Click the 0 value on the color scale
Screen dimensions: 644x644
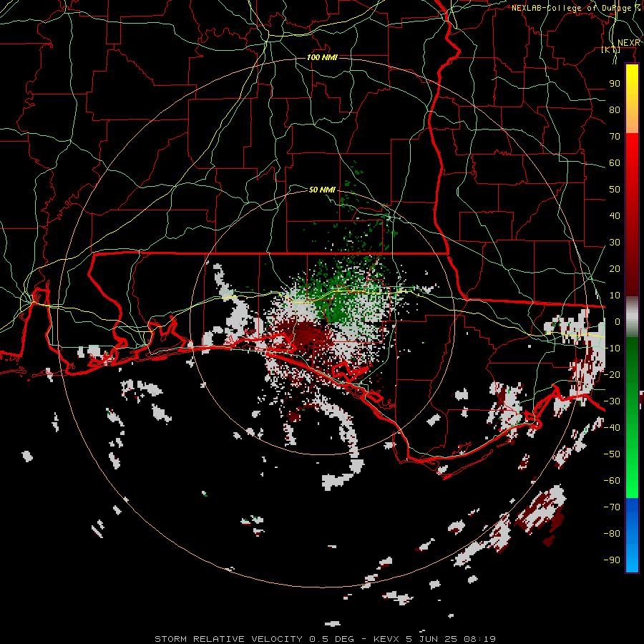(618, 321)
